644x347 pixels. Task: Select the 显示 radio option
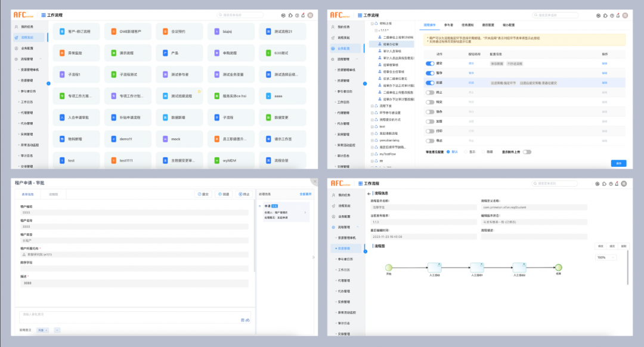pyautogui.click(x=466, y=152)
